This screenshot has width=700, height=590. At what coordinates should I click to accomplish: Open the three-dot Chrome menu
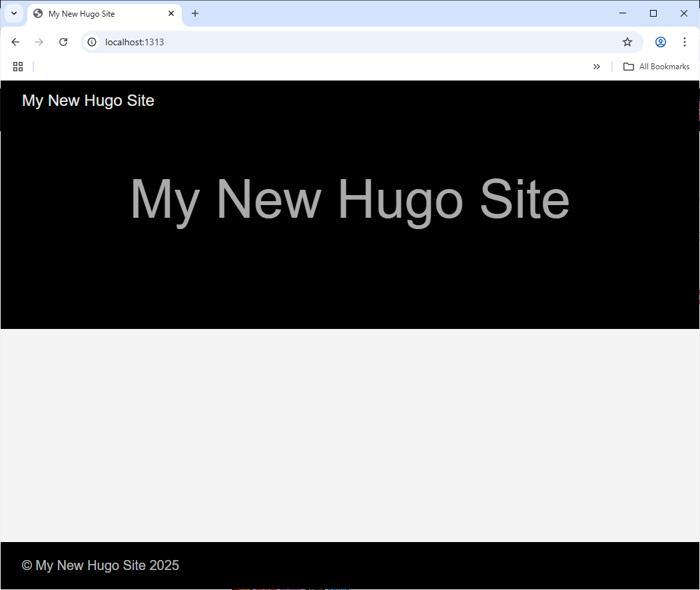click(685, 41)
